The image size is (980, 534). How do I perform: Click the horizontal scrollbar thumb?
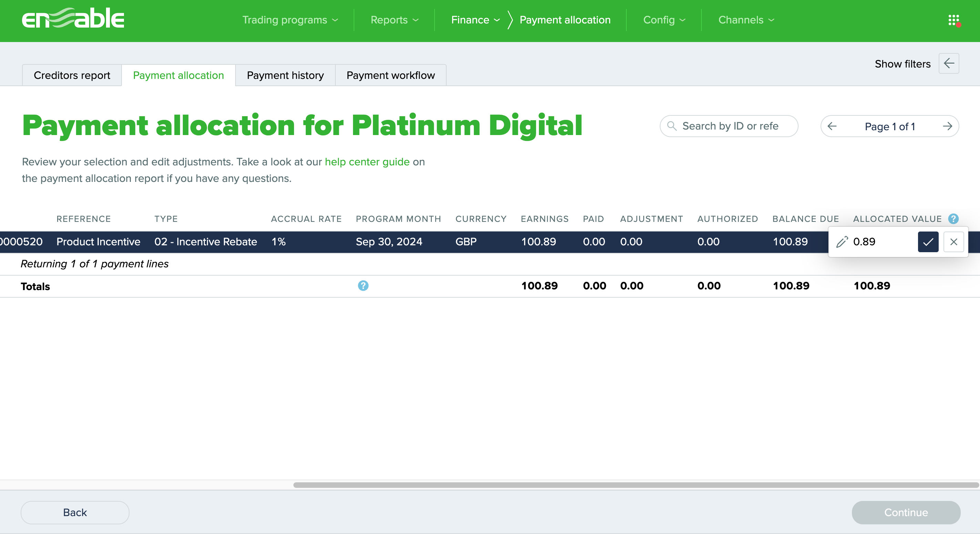tap(636, 485)
